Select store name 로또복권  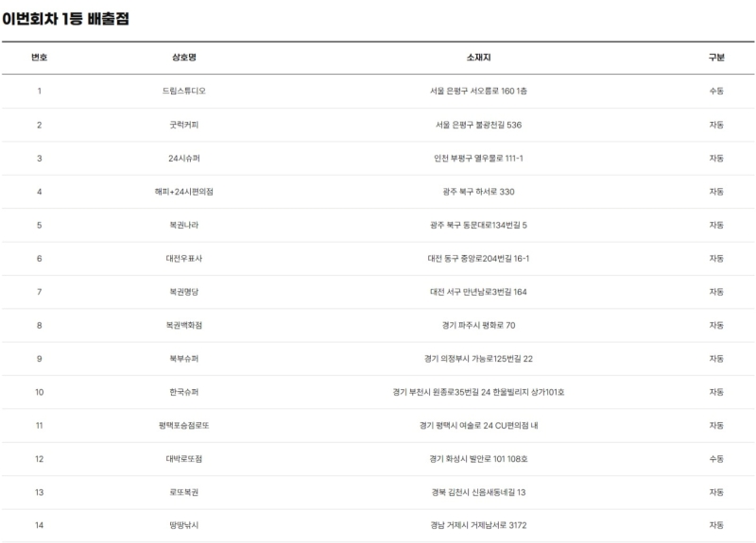pyautogui.click(x=184, y=492)
